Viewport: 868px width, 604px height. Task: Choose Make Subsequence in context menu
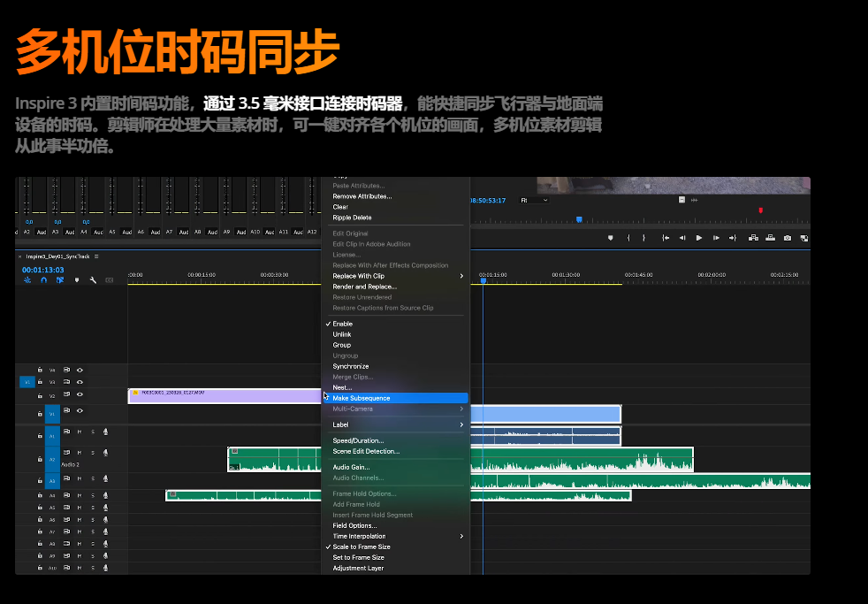pyautogui.click(x=395, y=398)
